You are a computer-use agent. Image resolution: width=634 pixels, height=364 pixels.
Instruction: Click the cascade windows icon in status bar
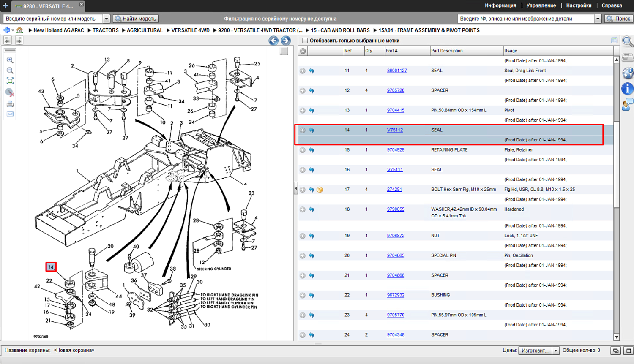(x=616, y=350)
